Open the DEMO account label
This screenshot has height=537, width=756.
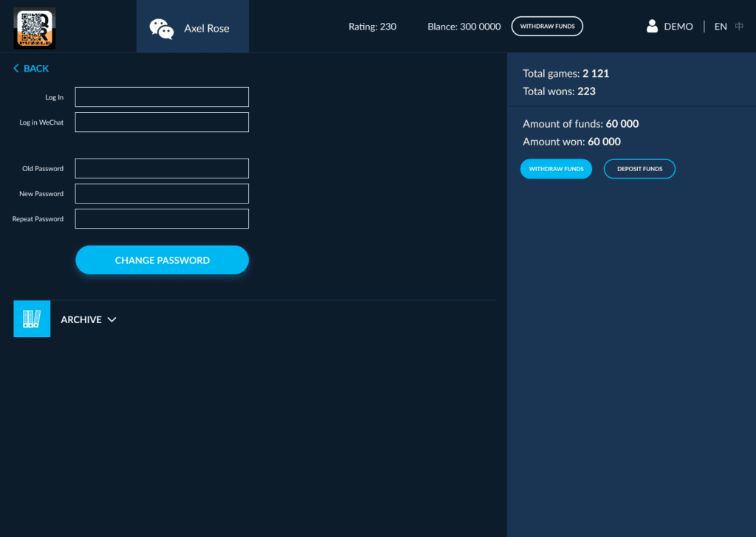(678, 27)
